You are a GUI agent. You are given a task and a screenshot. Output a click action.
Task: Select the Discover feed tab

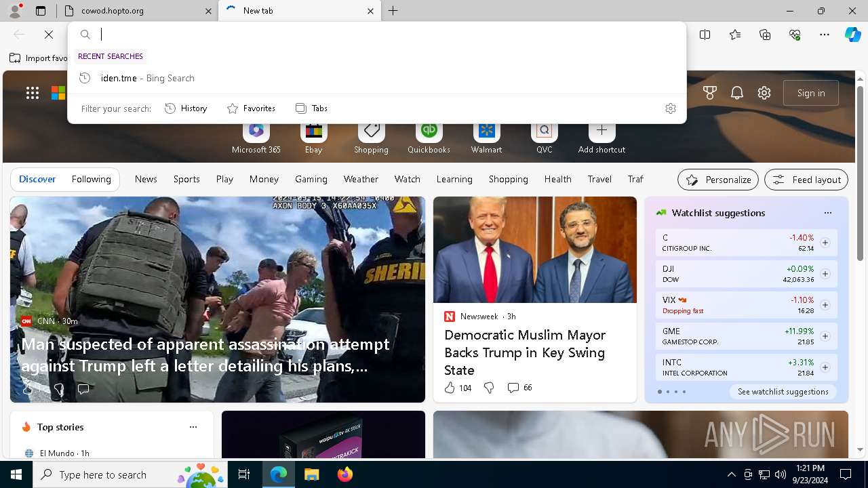(x=37, y=179)
